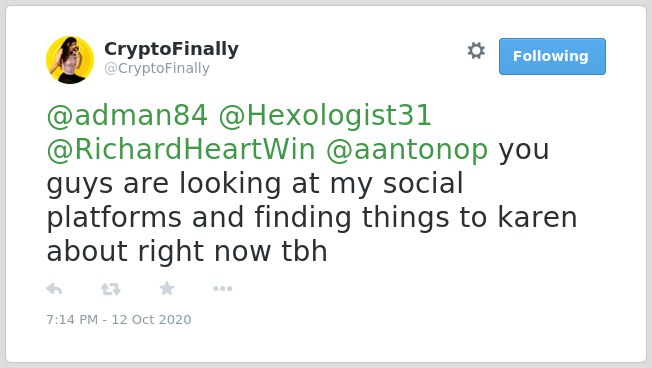Open the 7:14 PM timestamp permalink
652x368 pixels.
coord(72,319)
